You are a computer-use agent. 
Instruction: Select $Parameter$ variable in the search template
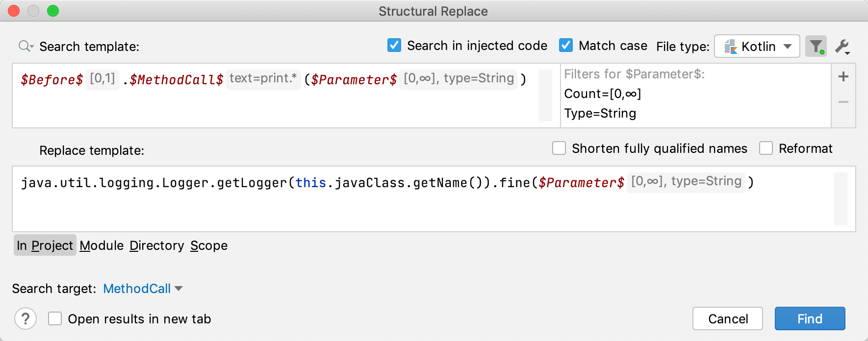[x=354, y=79]
